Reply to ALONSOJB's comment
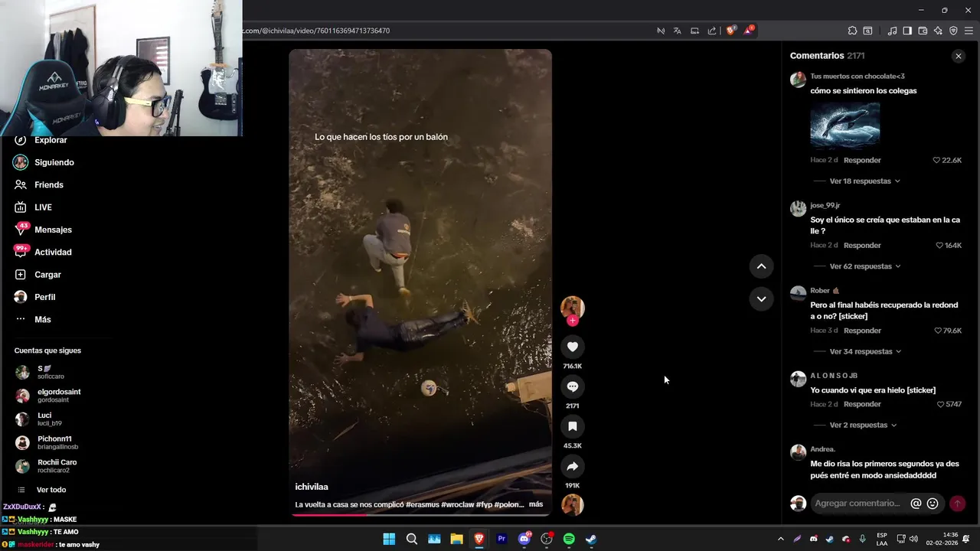The width and height of the screenshot is (980, 551). pos(862,404)
